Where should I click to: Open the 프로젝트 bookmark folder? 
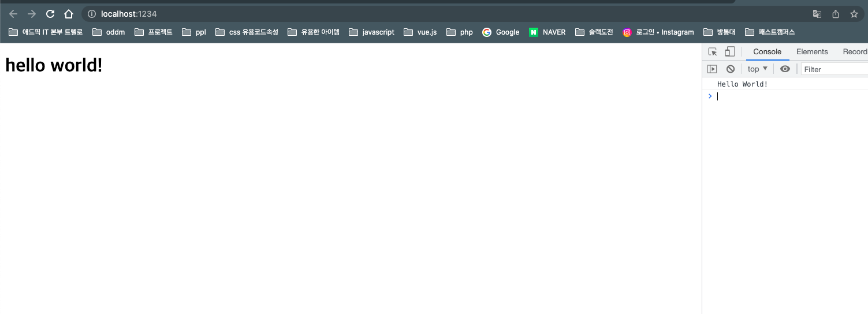coord(154,32)
